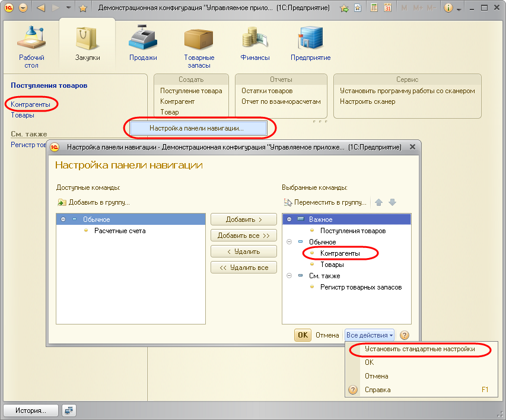506x420 pixels.
Task: Choose Установить стандартные настройки from menu
Action: tap(420, 349)
